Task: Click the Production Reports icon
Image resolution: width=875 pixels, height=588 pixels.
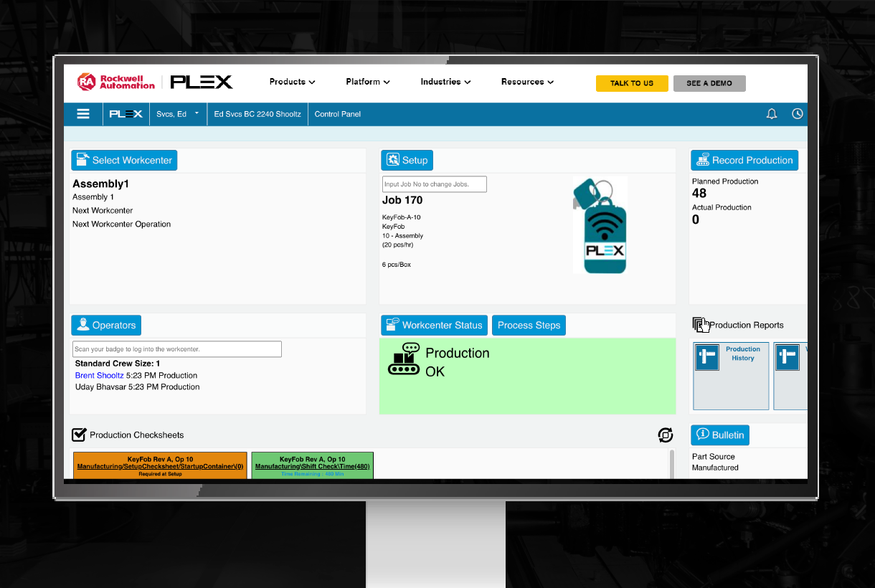Action: [701, 325]
